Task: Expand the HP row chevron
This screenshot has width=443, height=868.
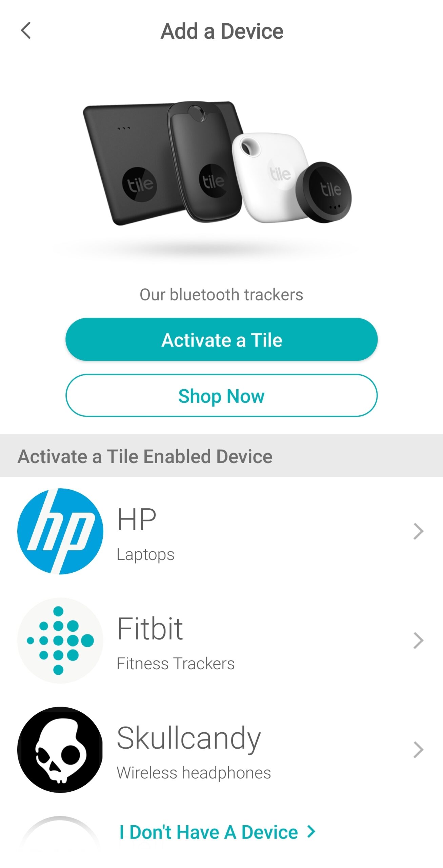Action: (419, 531)
